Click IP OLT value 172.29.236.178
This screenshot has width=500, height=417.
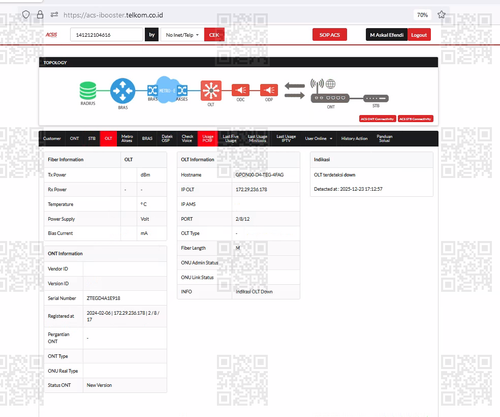point(251,189)
